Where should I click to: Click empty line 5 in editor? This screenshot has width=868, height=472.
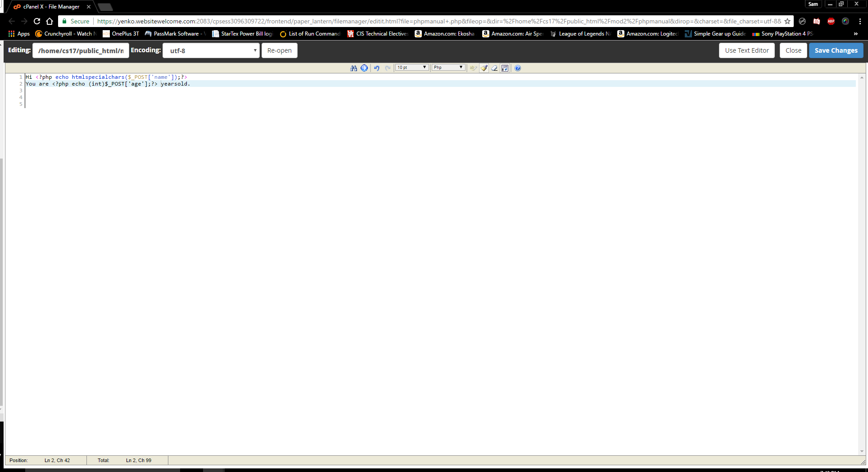440,104
